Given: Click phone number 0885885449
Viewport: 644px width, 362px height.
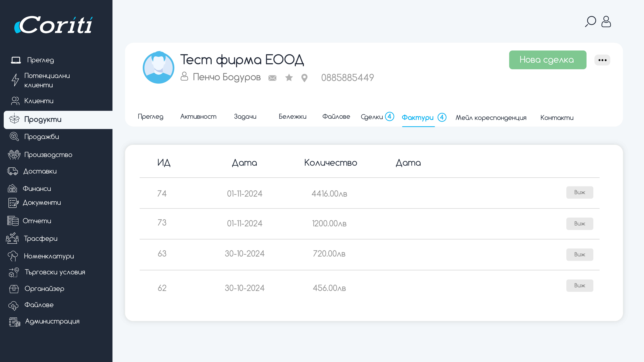Looking at the screenshot, I should (x=348, y=78).
